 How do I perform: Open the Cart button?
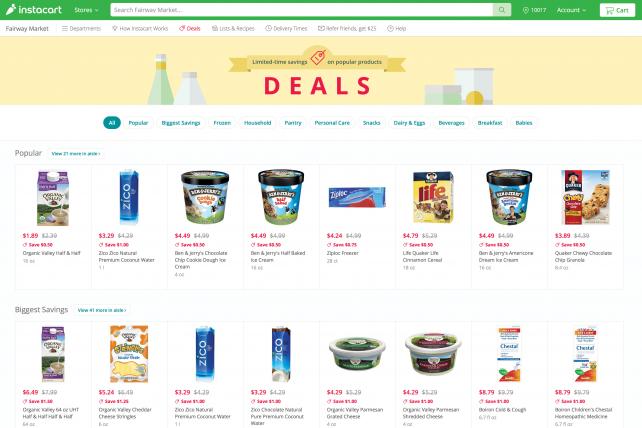[617, 10]
